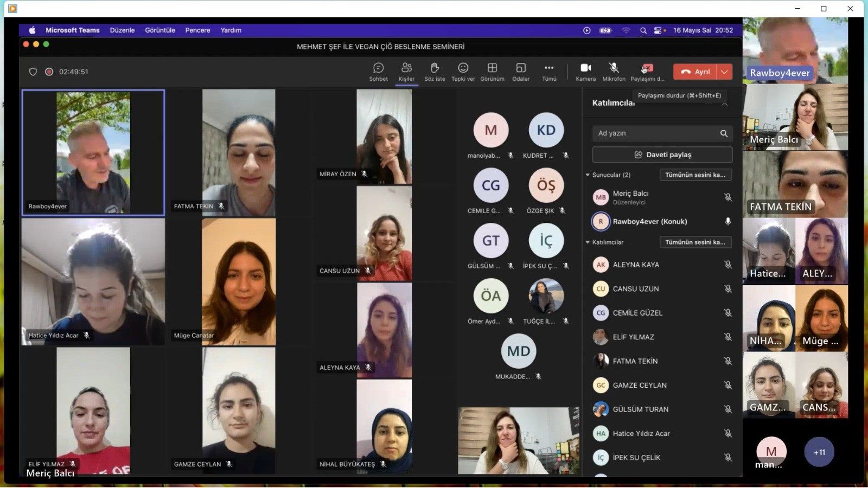Click the search magnifier in participants panel

point(724,133)
